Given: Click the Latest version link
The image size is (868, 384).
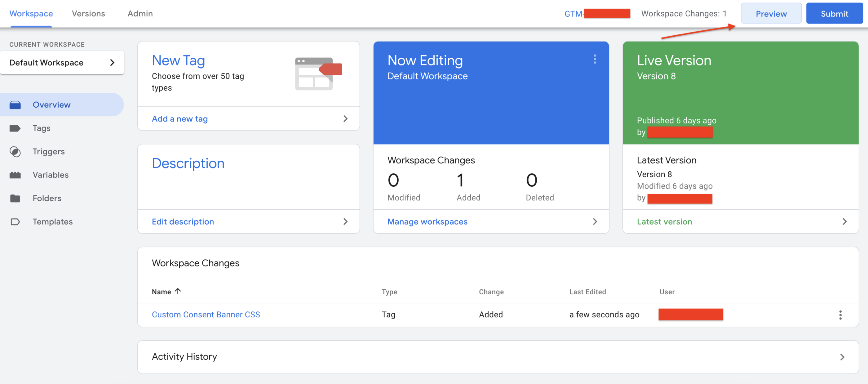Looking at the screenshot, I should point(664,221).
